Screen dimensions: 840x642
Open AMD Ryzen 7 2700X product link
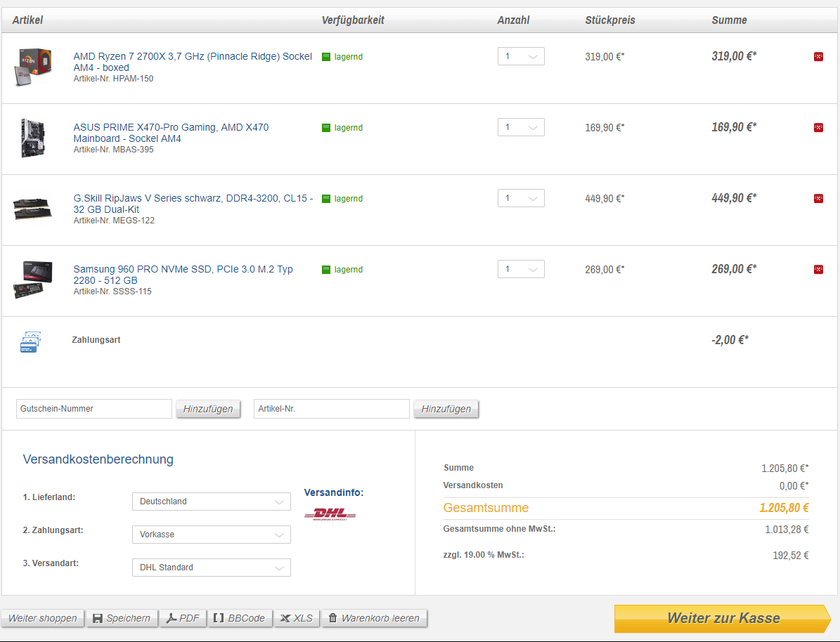click(x=193, y=62)
